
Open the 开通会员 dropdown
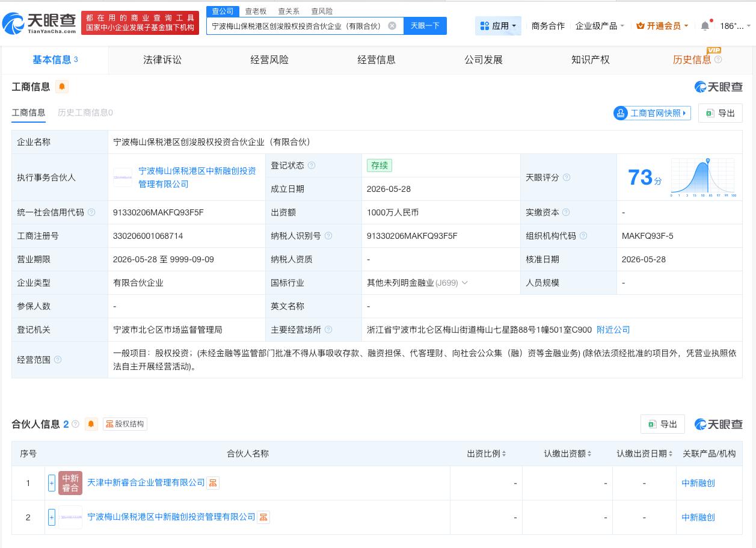pyautogui.click(x=662, y=26)
